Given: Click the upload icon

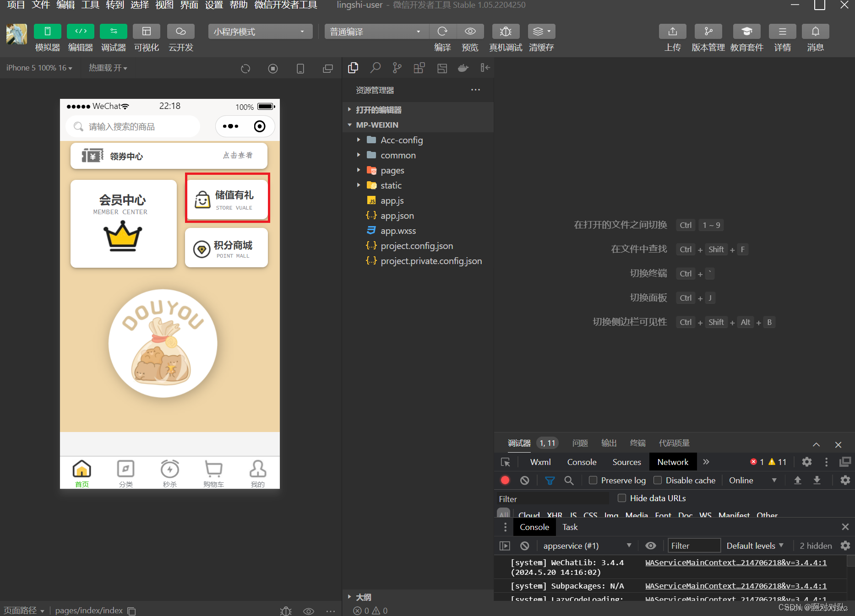Looking at the screenshot, I should pyautogui.click(x=673, y=32).
